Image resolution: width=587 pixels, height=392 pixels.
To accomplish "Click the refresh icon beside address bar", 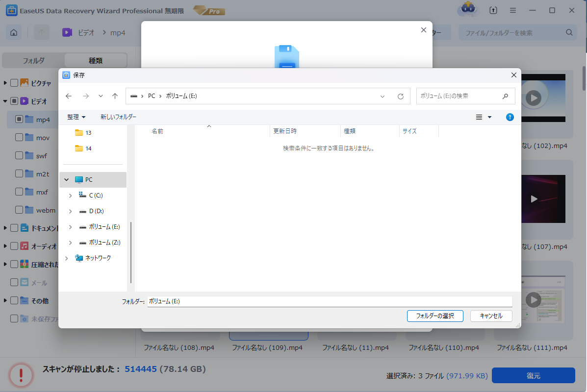I will pyautogui.click(x=400, y=97).
